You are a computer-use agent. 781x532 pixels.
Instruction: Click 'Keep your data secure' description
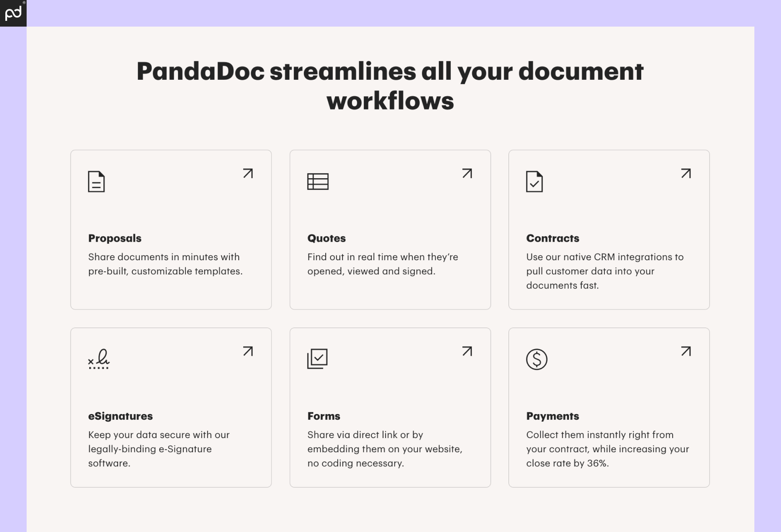coord(159,449)
